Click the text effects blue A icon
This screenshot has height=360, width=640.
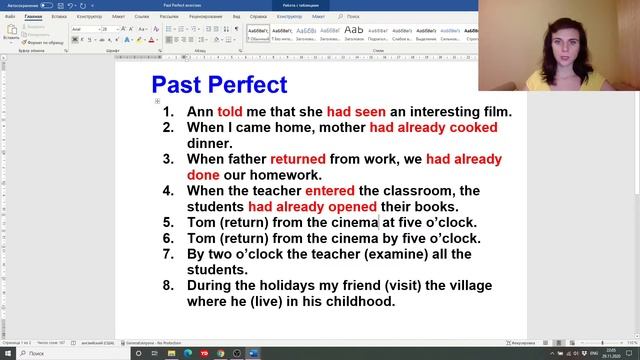(x=127, y=40)
